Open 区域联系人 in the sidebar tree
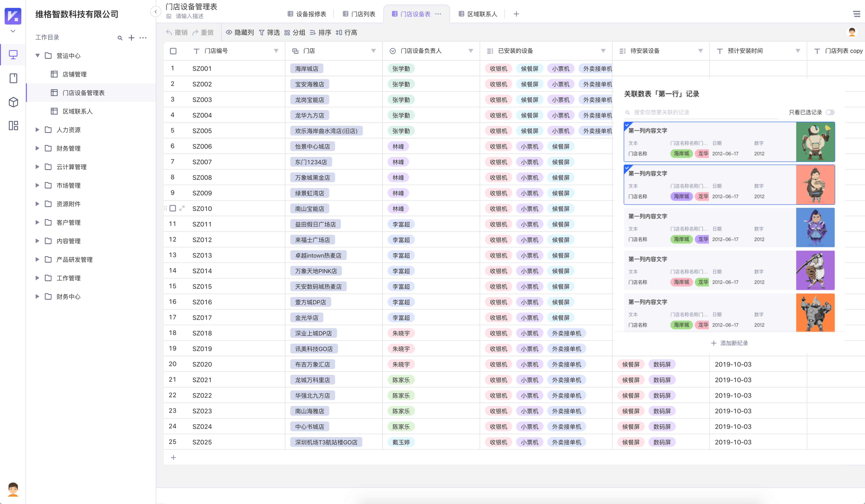865x504 pixels. [91, 111]
